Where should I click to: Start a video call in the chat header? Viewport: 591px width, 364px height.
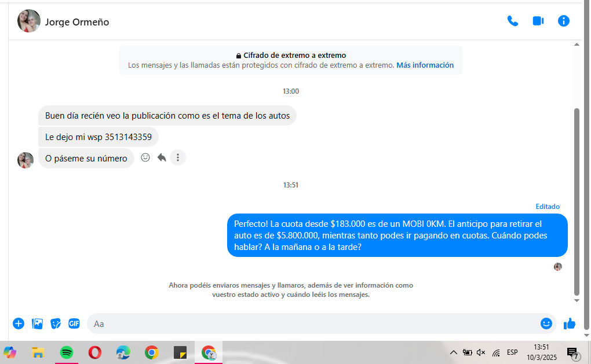pos(538,21)
